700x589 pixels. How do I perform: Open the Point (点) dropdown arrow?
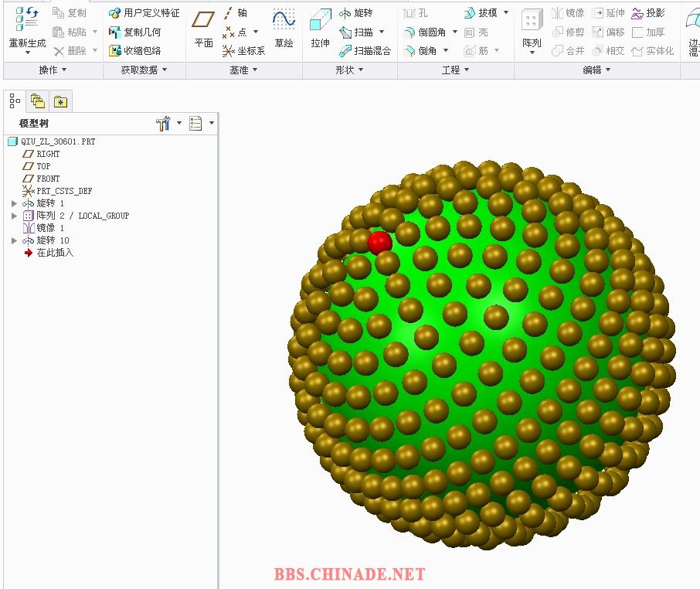[x=256, y=32]
